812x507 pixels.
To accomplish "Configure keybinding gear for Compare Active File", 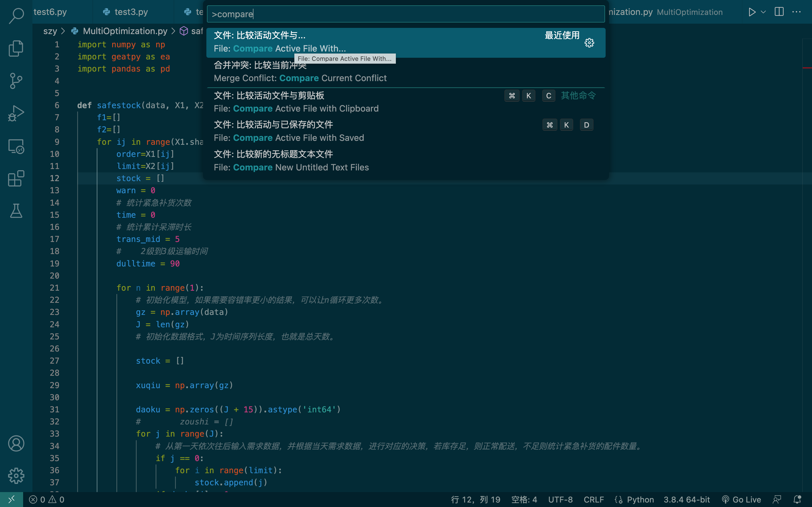I will 589,43.
